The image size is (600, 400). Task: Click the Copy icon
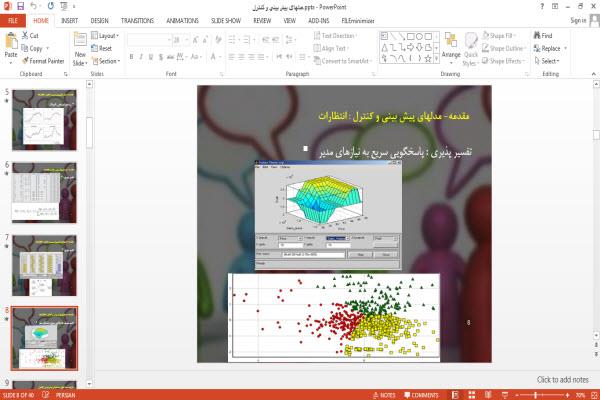pyautogui.click(x=24, y=48)
